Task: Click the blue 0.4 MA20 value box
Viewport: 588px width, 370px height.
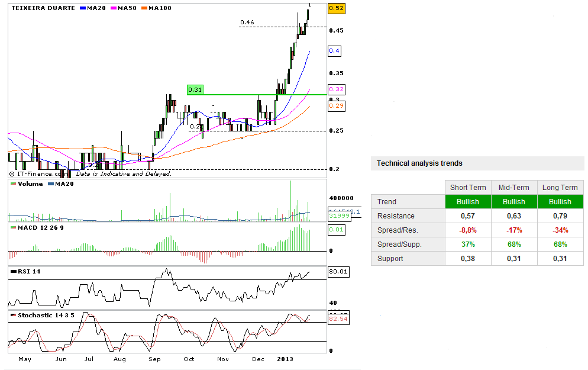Action: tap(334, 51)
